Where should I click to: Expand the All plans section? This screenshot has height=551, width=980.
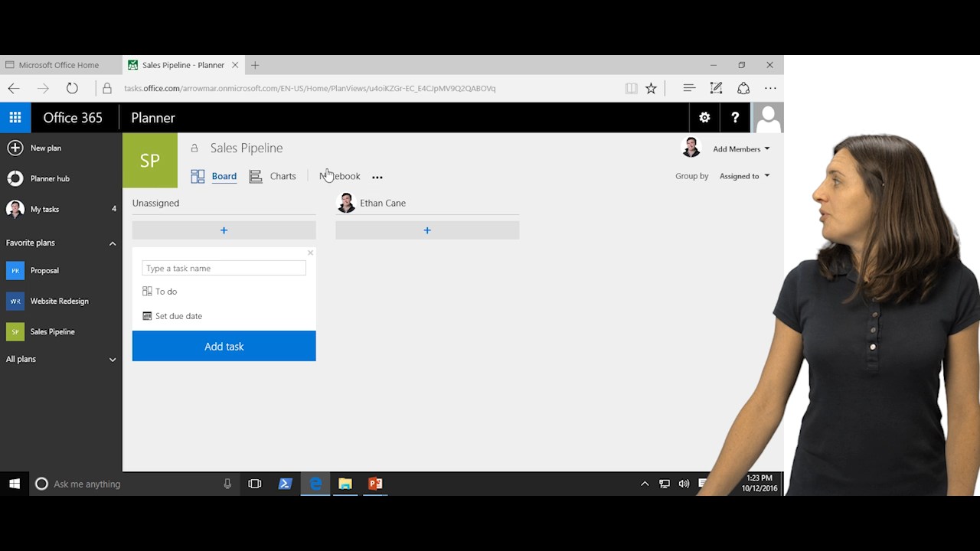coord(113,360)
